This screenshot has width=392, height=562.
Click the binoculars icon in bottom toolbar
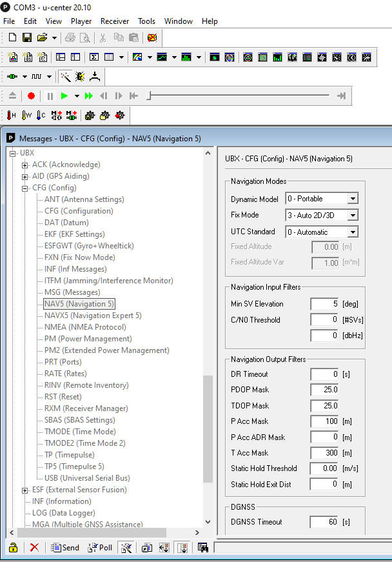pyautogui.click(x=202, y=547)
